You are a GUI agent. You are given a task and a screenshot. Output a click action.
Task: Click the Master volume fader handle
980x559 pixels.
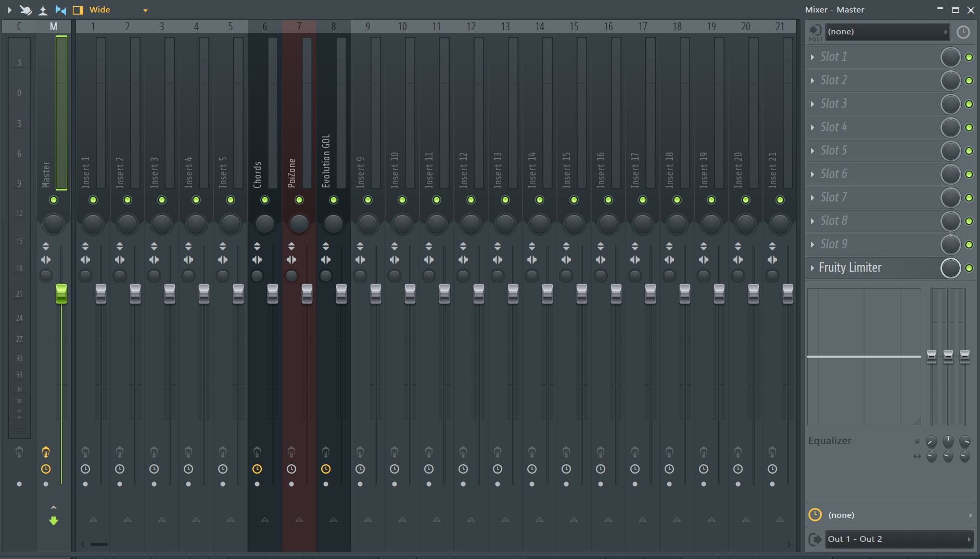click(61, 294)
